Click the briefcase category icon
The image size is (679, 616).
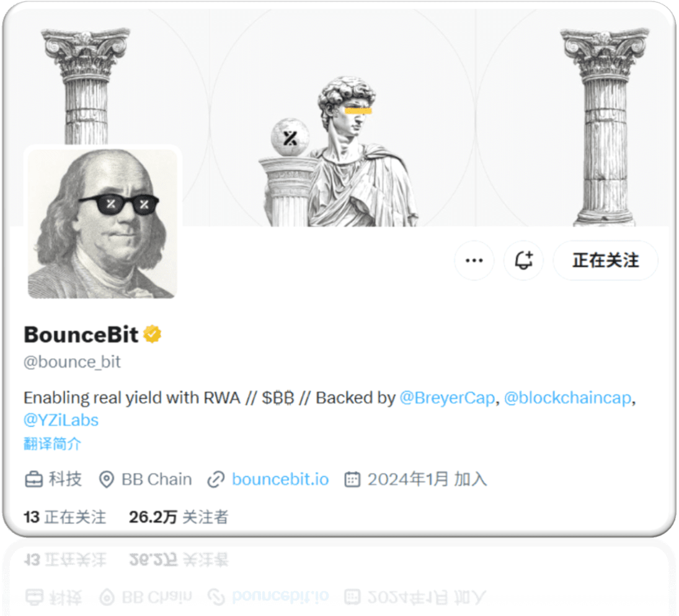(33, 480)
